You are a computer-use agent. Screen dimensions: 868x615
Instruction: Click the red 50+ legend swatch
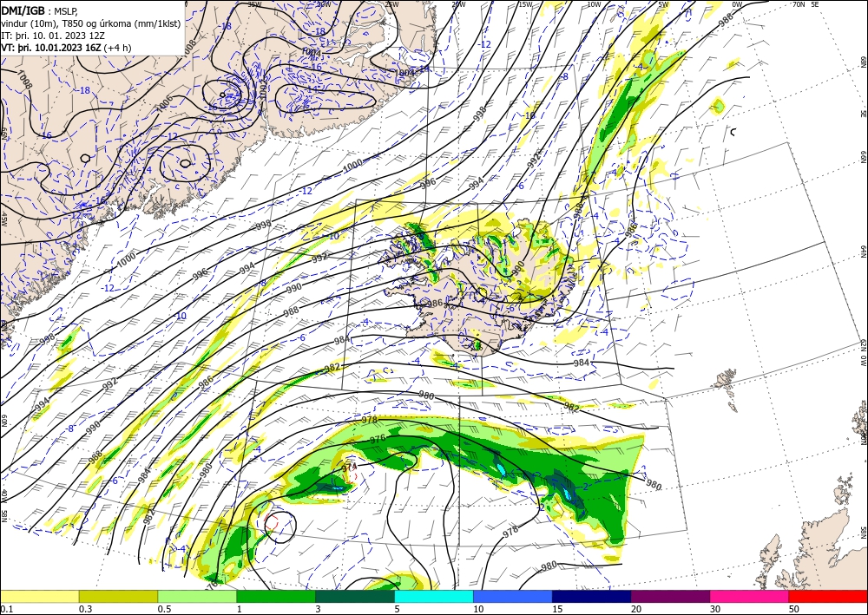point(828,596)
